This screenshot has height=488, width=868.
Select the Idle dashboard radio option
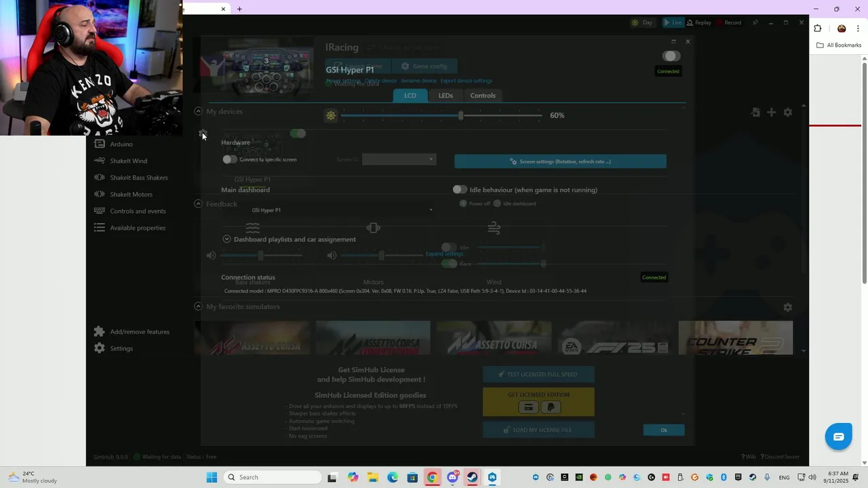pos(497,203)
